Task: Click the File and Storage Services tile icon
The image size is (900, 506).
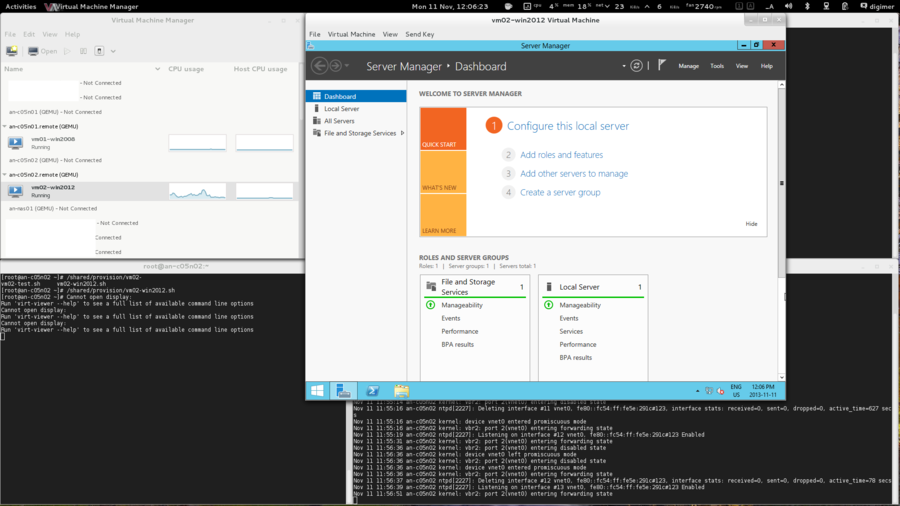Action: point(431,286)
